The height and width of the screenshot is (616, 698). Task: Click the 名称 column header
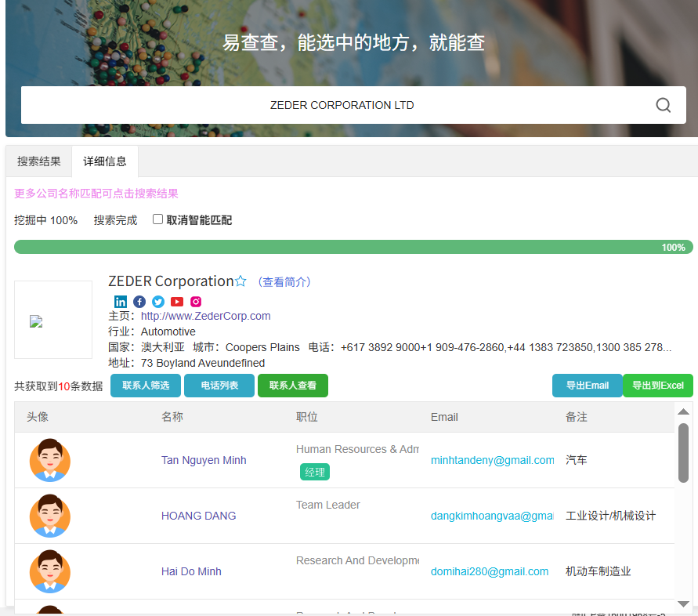[x=172, y=417]
